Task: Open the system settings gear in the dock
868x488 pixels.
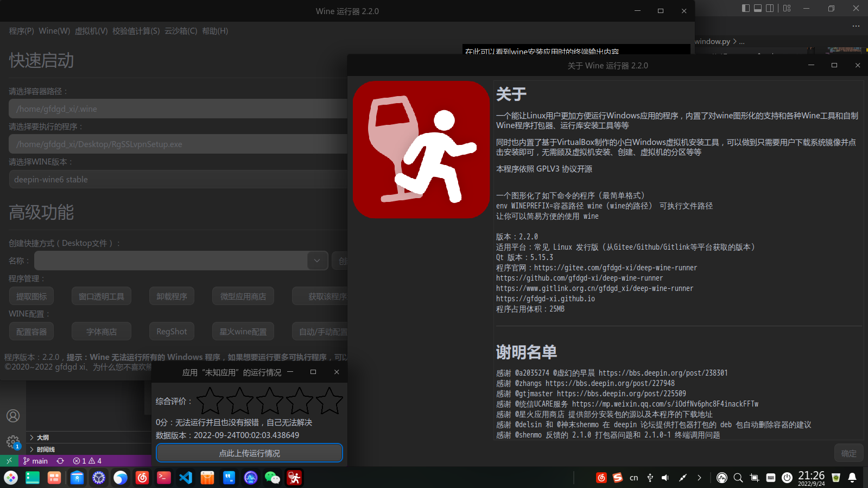Action: coord(99,478)
